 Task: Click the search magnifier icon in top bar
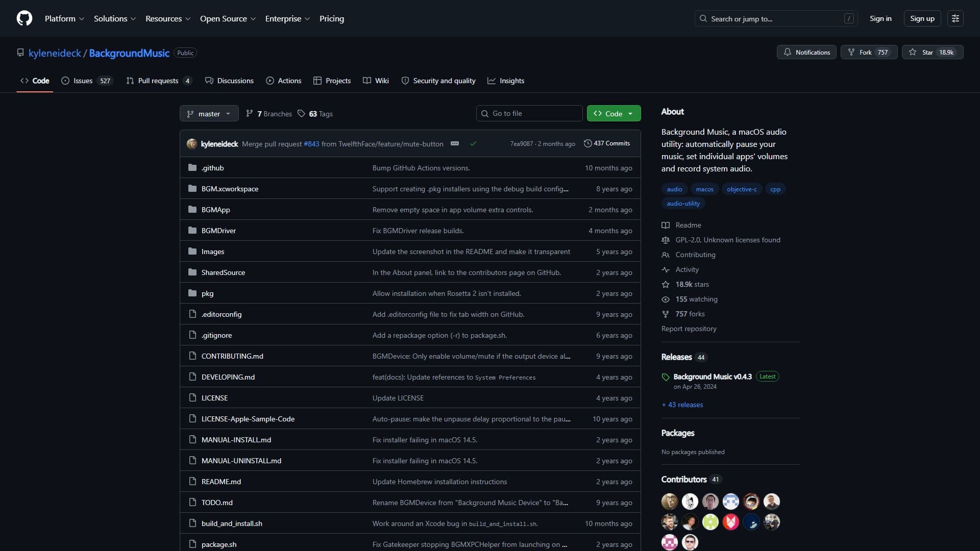pos(703,18)
